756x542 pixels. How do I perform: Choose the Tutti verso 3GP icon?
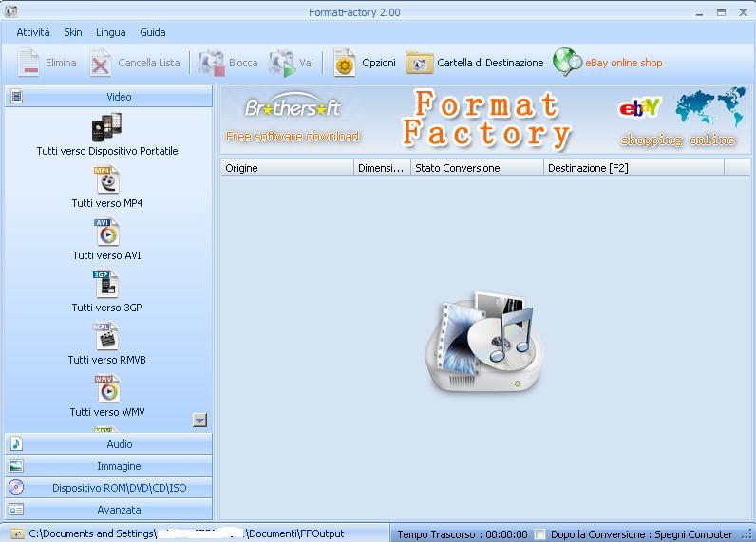[106, 285]
